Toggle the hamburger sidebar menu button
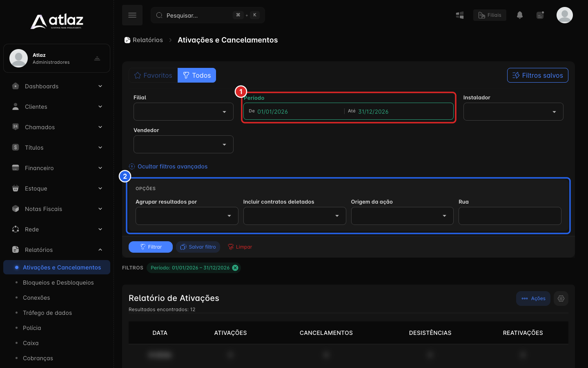This screenshot has width=588, height=368. coord(132,15)
